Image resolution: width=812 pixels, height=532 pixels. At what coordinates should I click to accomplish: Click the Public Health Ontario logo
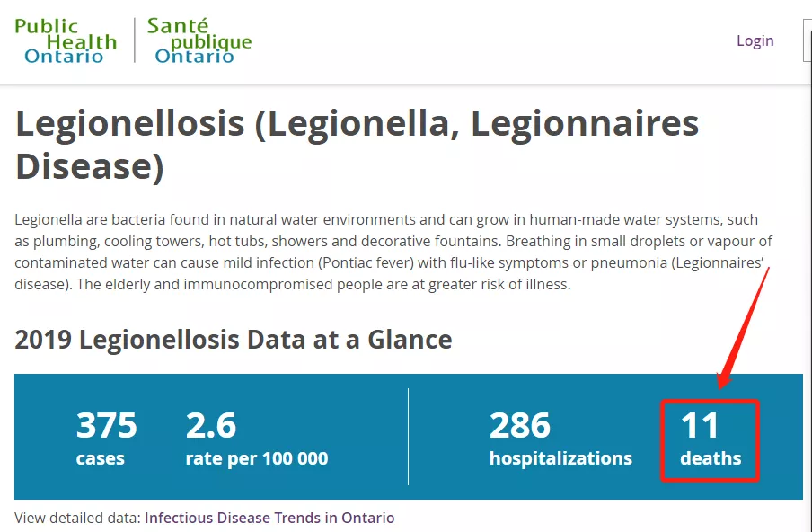tap(66, 41)
